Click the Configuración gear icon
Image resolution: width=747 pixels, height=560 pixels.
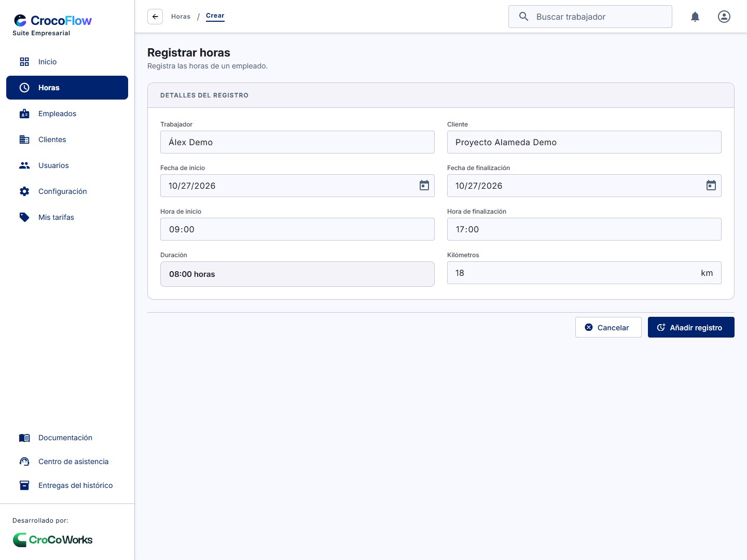(x=24, y=191)
